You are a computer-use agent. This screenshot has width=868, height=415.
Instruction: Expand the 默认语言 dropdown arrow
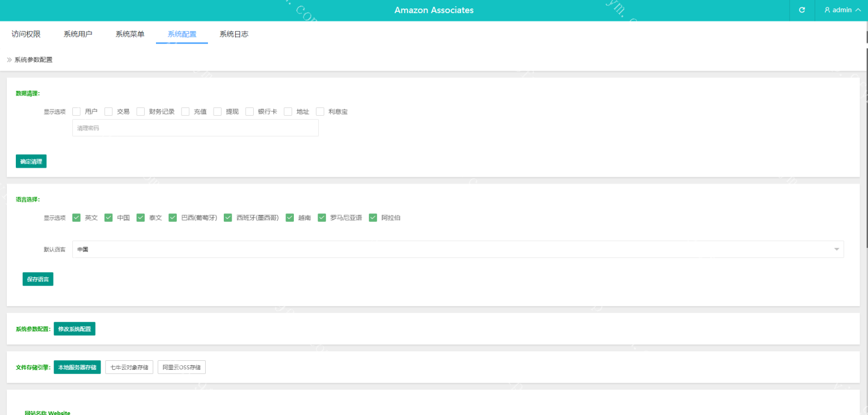click(836, 250)
